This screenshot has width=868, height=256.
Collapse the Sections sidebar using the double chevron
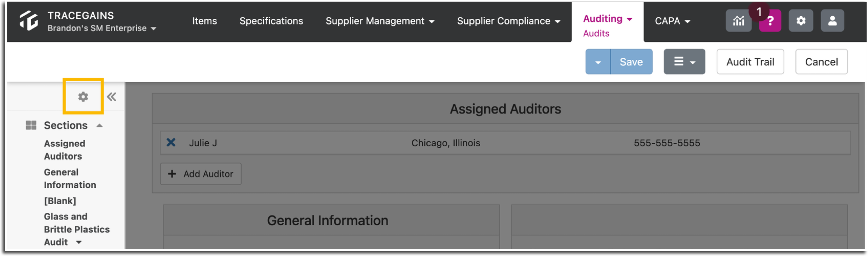111,97
